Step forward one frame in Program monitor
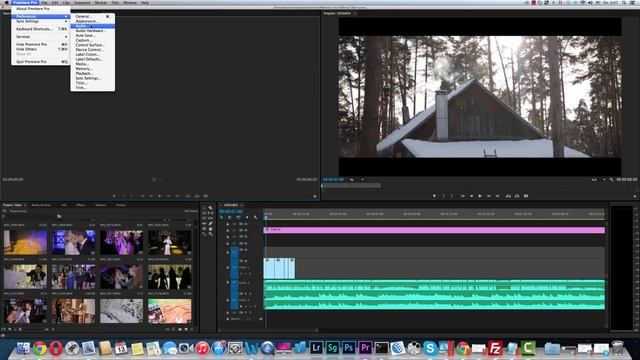This screenshot has width=640, height=360. (x=489, y=196)
